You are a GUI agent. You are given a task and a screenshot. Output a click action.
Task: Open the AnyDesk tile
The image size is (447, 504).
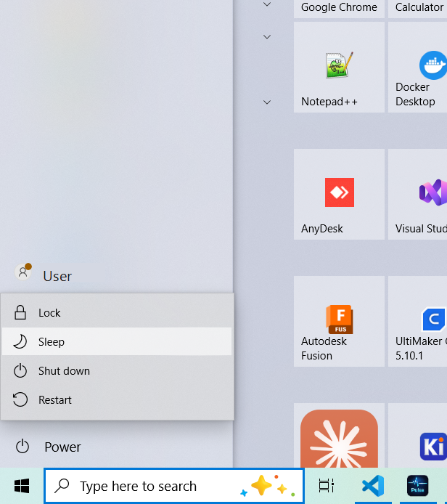[339, 194]
